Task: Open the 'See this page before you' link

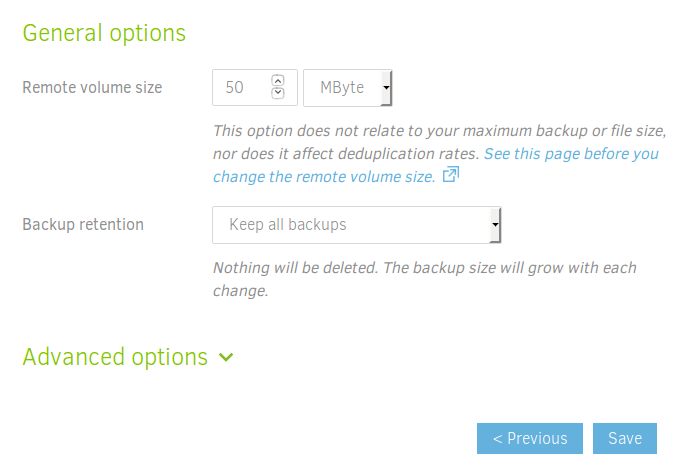Action: point(571,154)
